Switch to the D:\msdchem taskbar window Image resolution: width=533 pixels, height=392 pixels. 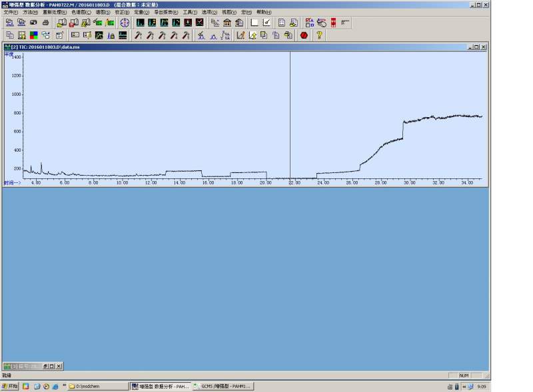[98, 386]
